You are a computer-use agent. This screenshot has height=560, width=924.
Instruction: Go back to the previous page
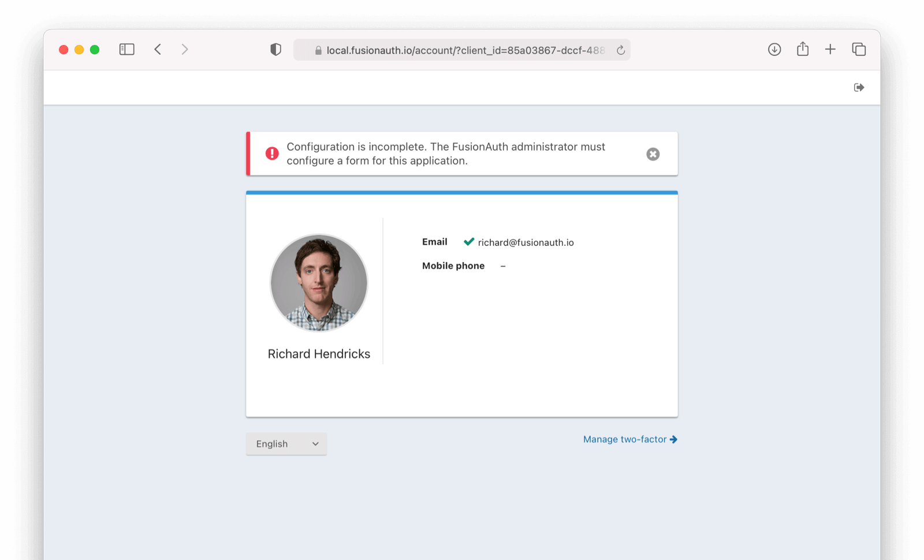pyautogui.click(x=158, y=50)
